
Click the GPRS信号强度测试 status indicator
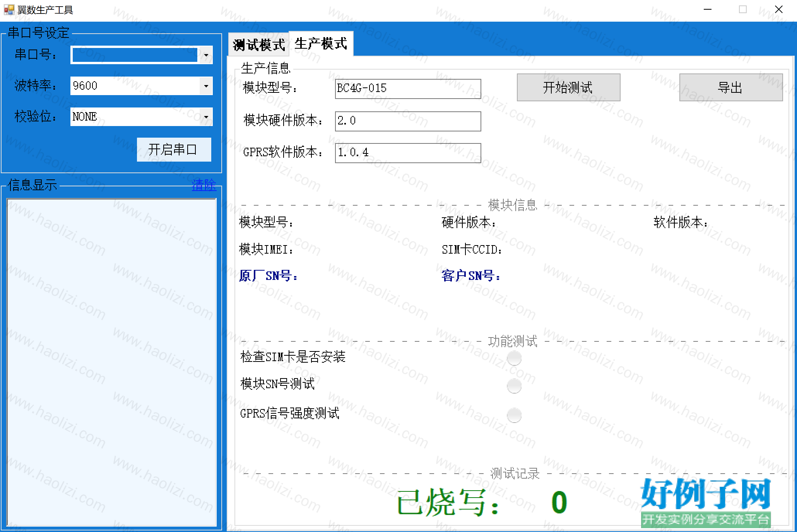click(x=514, y=415)
